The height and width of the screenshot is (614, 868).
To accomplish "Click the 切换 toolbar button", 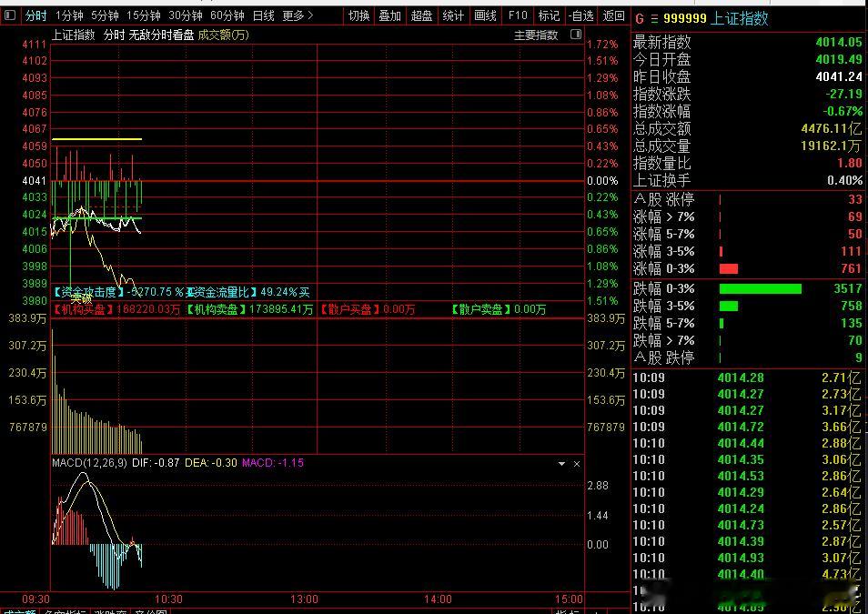I will pos(358,16).
